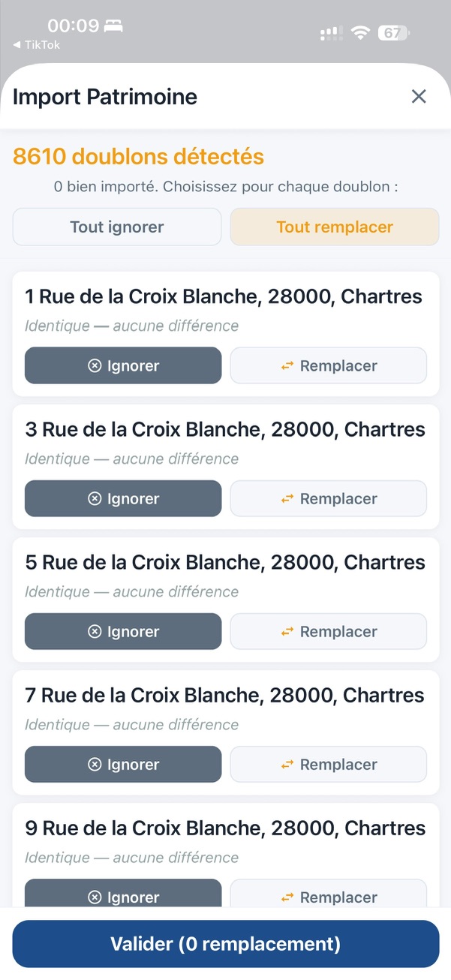
Task: Select the ignore icon for 7 Rue de la Croix Blanche
Action: point(95,764)
